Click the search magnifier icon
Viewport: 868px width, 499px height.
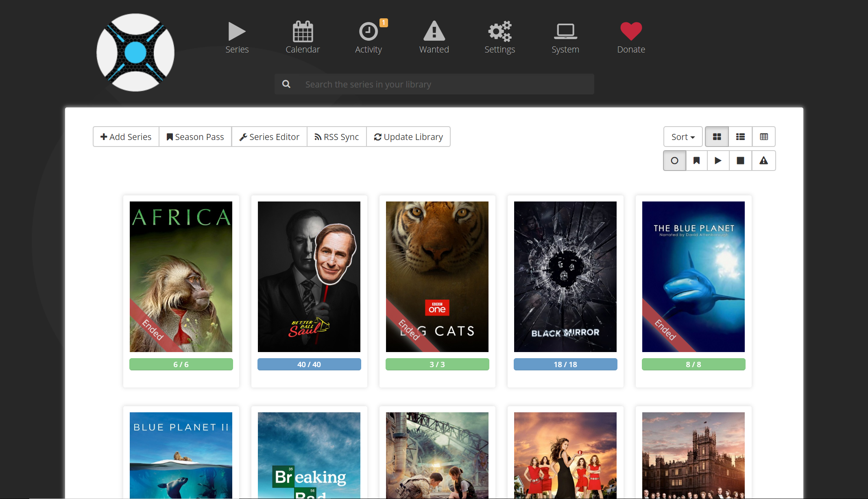coord(286,84)
